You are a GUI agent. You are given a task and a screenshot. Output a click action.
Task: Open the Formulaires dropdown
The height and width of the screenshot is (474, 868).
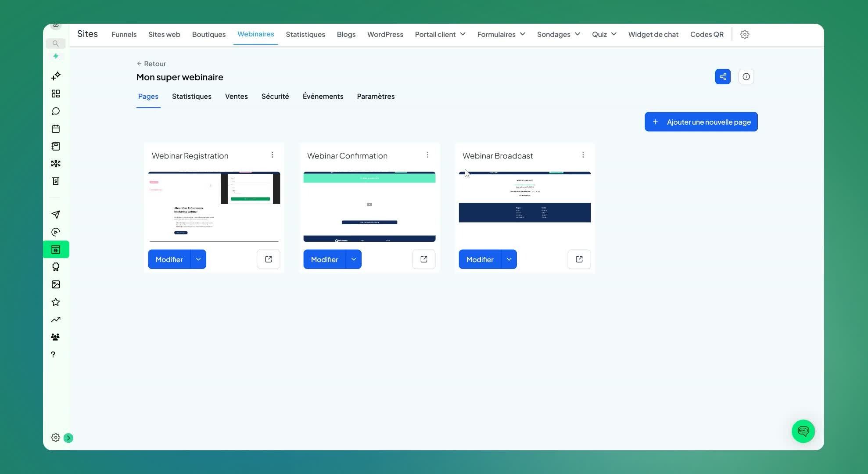coord(501,34)
